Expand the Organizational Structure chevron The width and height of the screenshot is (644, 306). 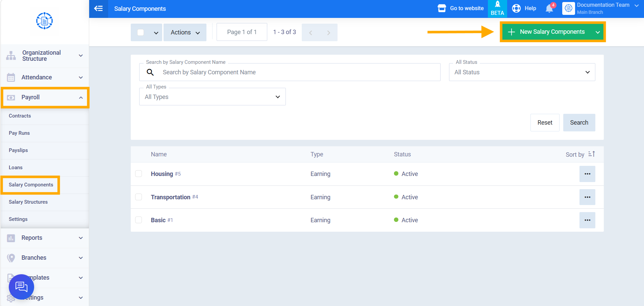coord(81,55)
